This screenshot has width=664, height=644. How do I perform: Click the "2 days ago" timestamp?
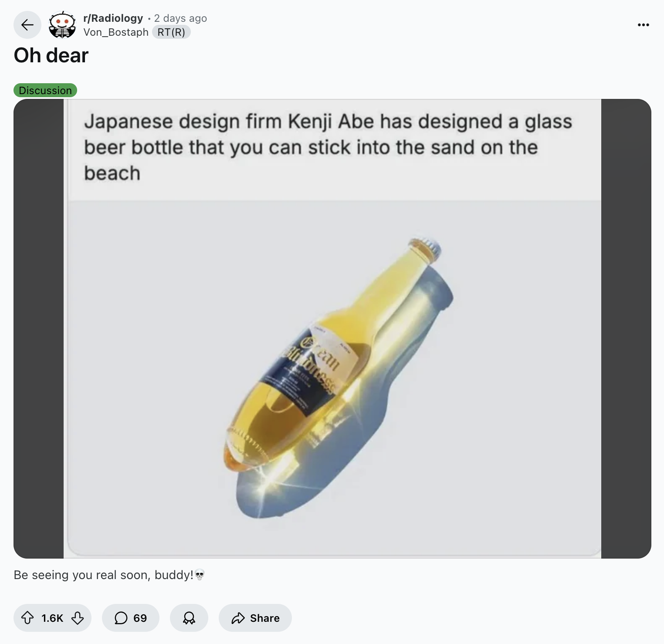click(180, 18)
